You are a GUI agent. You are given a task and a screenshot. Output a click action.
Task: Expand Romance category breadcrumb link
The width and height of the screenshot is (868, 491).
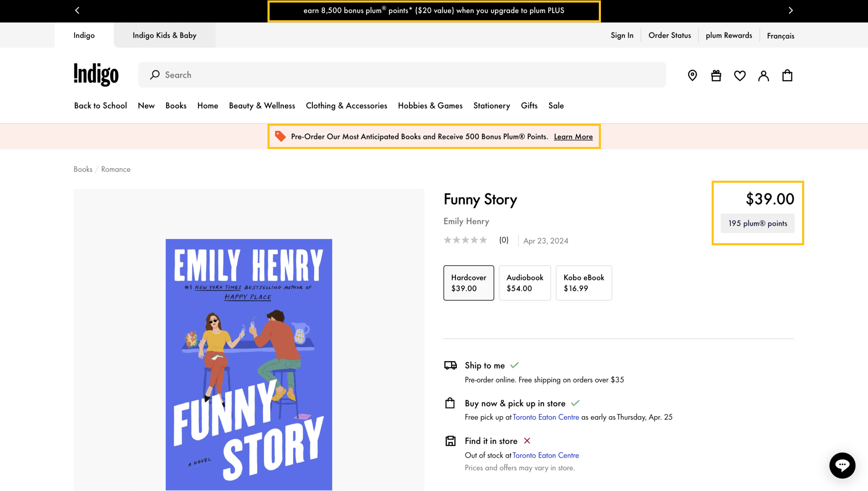(116, 168)
